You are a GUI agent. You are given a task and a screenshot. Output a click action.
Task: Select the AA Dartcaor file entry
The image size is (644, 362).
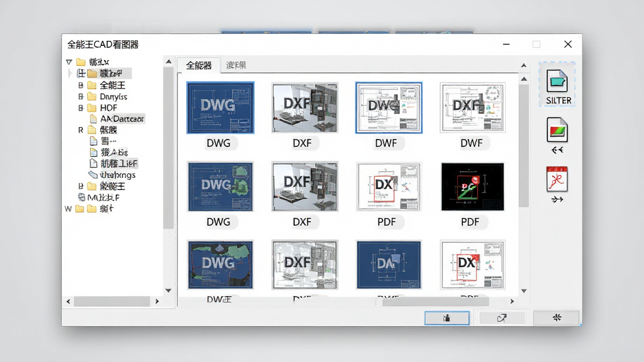coord(122,119)
